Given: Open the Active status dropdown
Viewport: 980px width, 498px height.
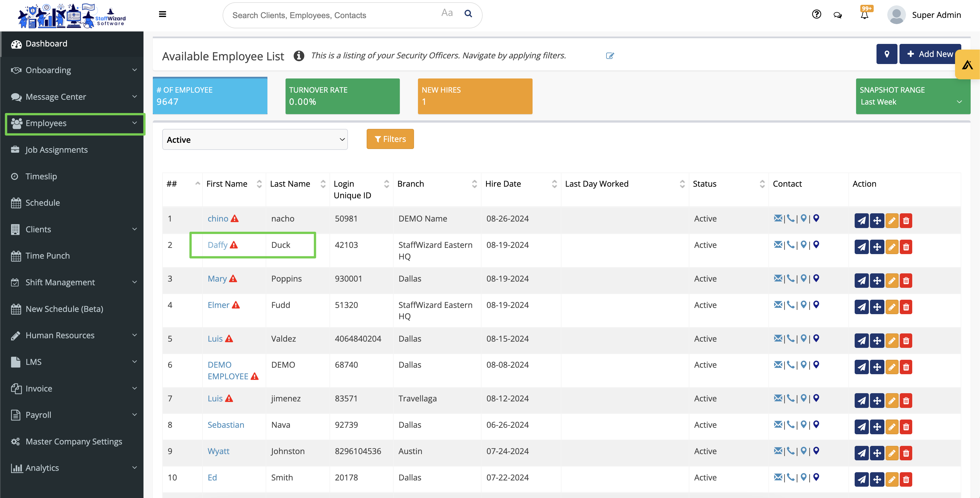Looking at the screenshot, I should [x=255, y=140].
